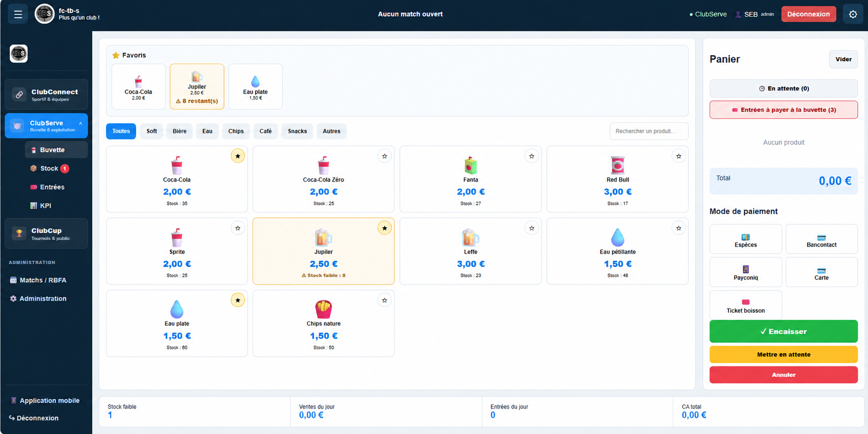Show the Snacks category tab
868x434 pixels.
297,131
